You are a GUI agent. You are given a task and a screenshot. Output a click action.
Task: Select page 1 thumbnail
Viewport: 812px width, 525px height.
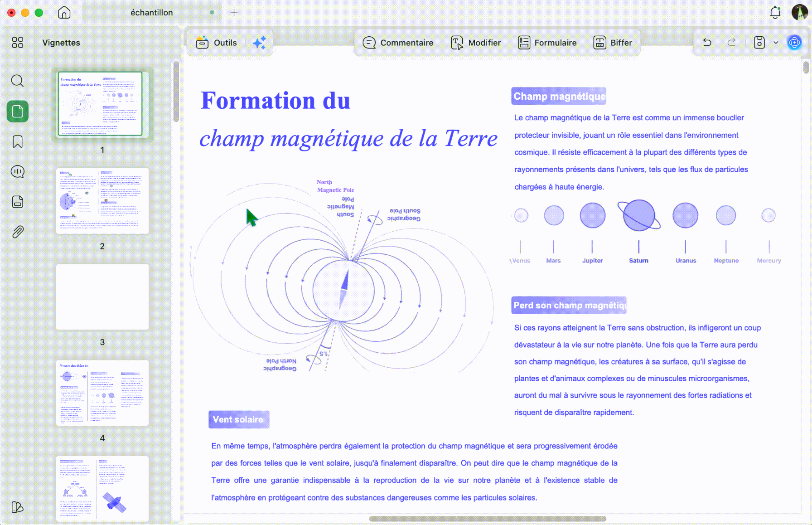(102, 104)
